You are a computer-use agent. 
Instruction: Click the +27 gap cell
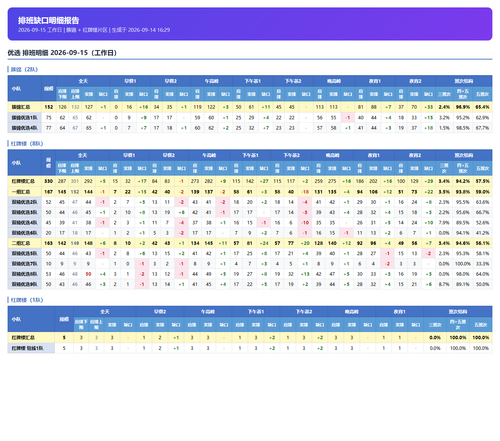click(x=264, y=181)
